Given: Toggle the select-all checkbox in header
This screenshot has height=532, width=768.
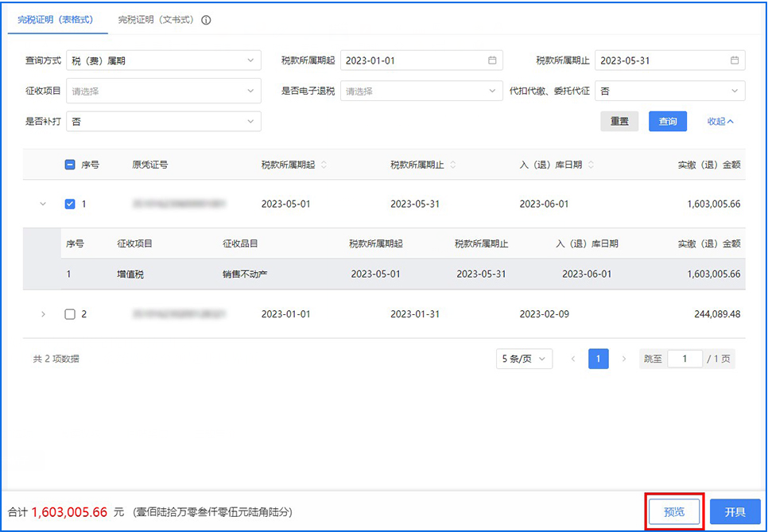Looking at the screenshot, I should 70,165.
